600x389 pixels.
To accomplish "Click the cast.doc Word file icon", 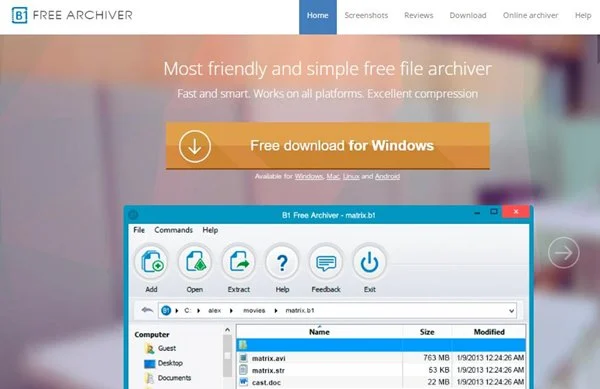I will (x=243, y=382).
